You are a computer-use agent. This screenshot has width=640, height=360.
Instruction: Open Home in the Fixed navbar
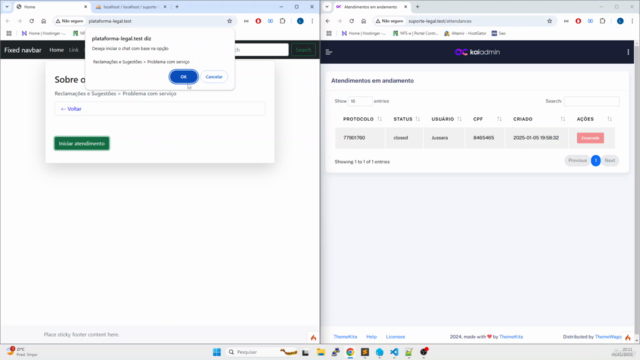click(x=56, y=50)
